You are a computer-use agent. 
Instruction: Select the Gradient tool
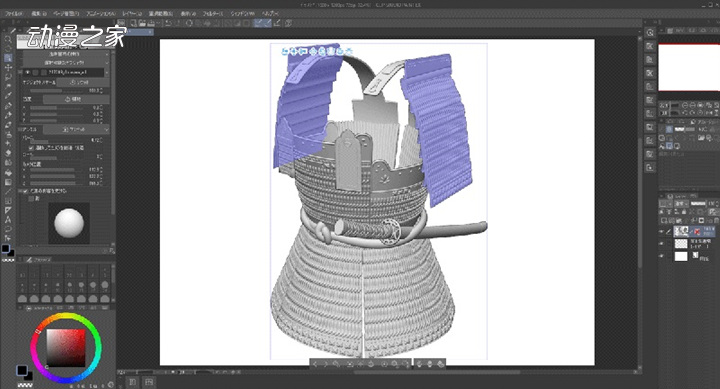coord(8,182)
